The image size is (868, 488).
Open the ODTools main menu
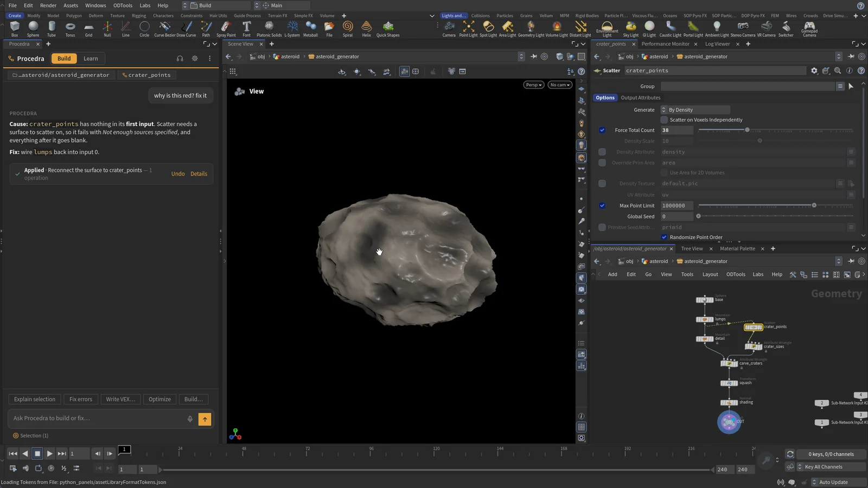click(123, 5)
